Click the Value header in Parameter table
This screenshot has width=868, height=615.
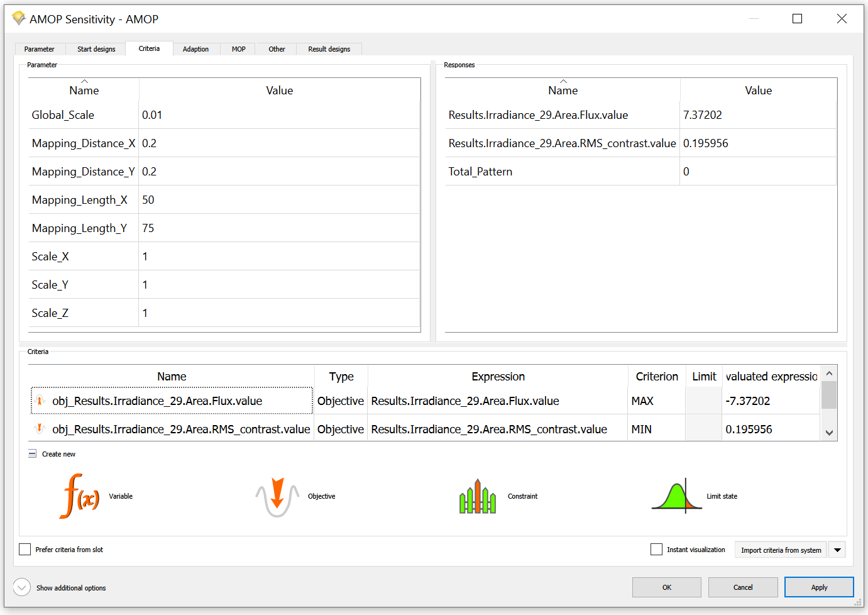[x=280, y=91]
